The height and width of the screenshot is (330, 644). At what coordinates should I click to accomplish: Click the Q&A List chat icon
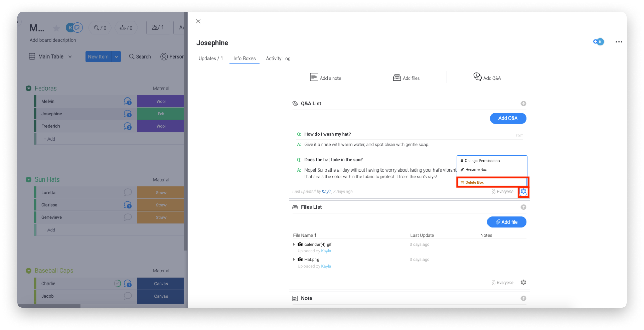(x=295, y=104)
